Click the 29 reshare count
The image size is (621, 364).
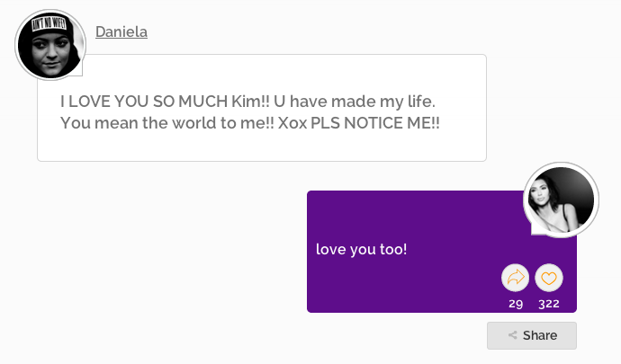pyautogui.click(x=516, y=304)
